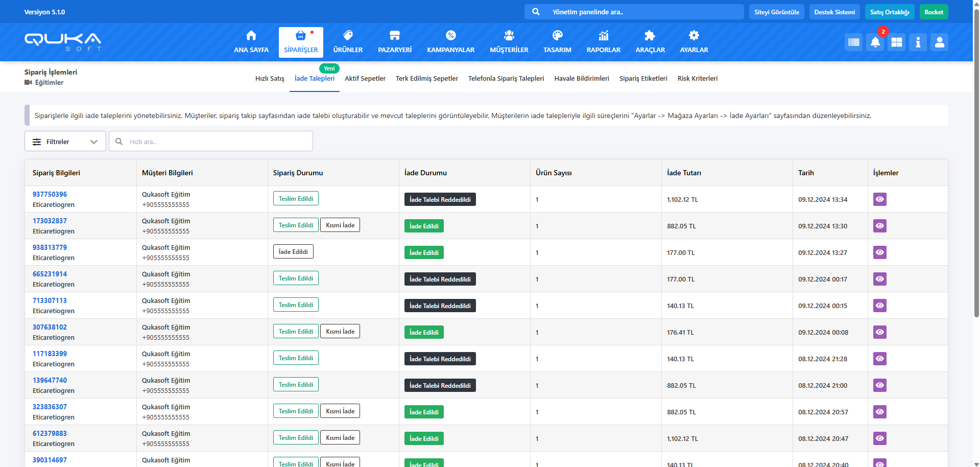
Task: Open the notifications bell icon
Action: [875, 42]
